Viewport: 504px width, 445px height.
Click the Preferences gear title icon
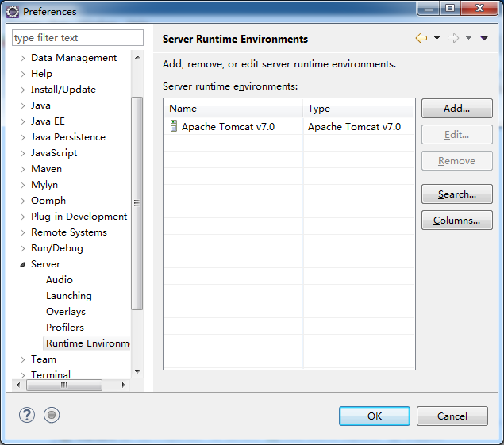(13, 12)
